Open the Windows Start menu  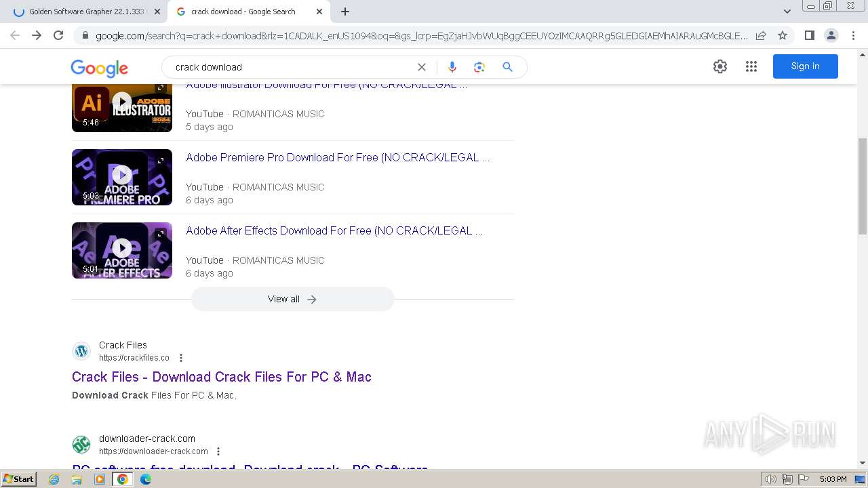click(18, 479)
